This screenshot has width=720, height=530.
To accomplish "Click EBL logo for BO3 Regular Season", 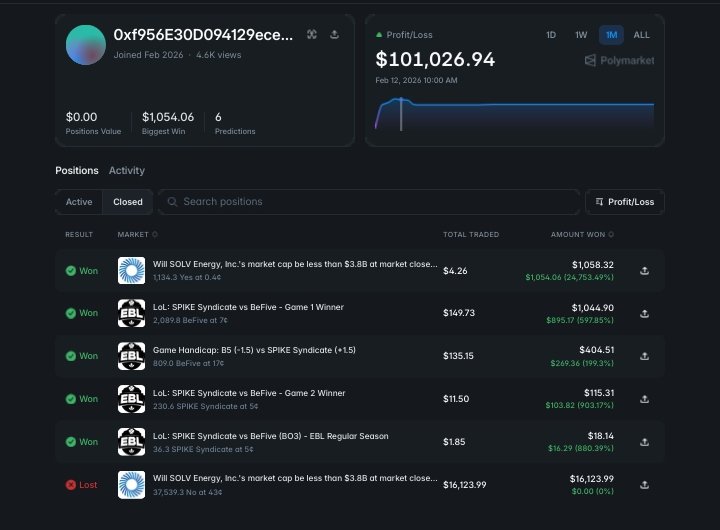I will pyautogui.click(x=131, y=442).
